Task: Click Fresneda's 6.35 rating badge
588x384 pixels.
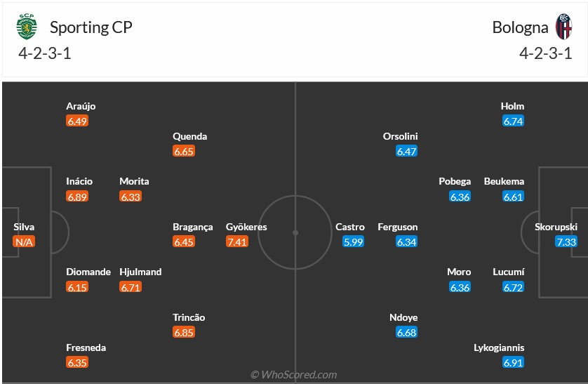Action: point(77,363)
